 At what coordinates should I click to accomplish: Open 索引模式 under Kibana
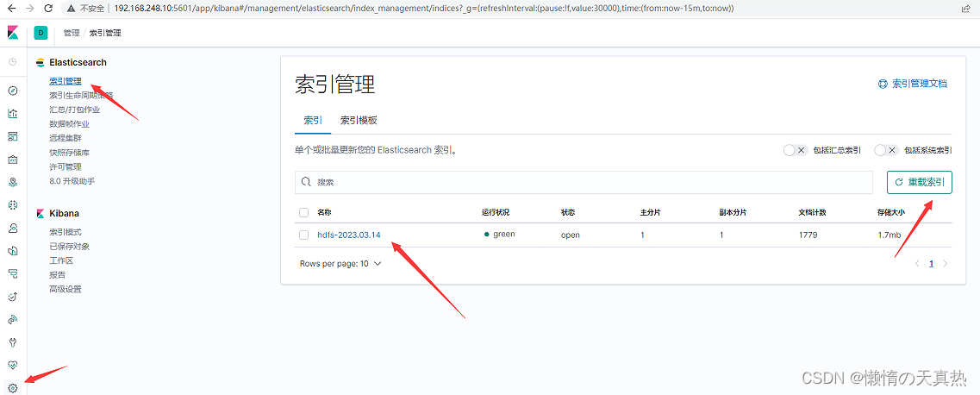coord(66,232)
